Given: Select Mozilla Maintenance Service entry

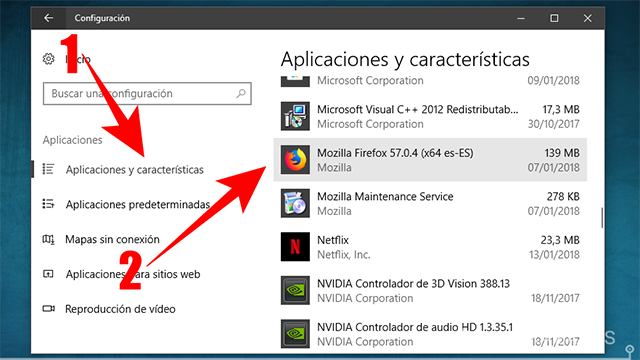Looking at the screenshot, I should tap(430, 203).
